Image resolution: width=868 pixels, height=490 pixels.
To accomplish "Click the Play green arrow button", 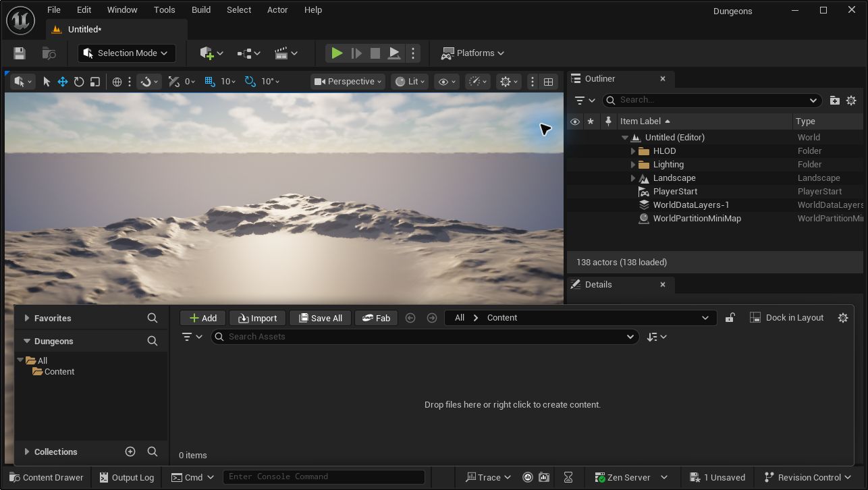I will tap(336, 53).
